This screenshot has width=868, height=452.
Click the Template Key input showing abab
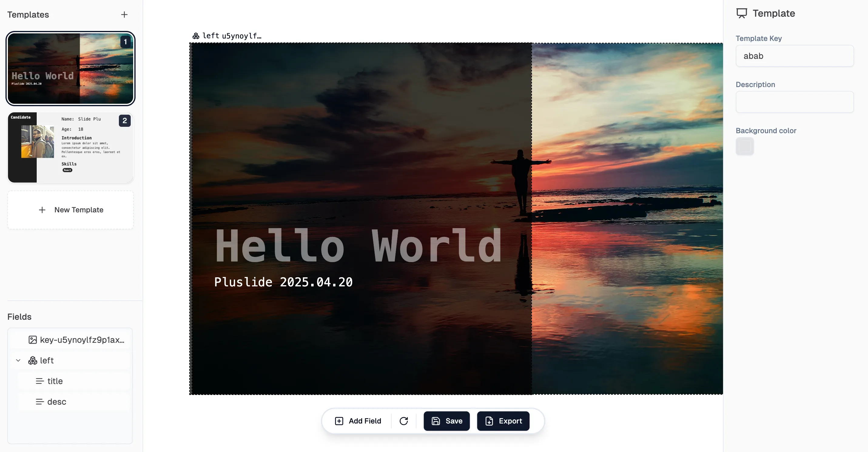coord(795,56)
